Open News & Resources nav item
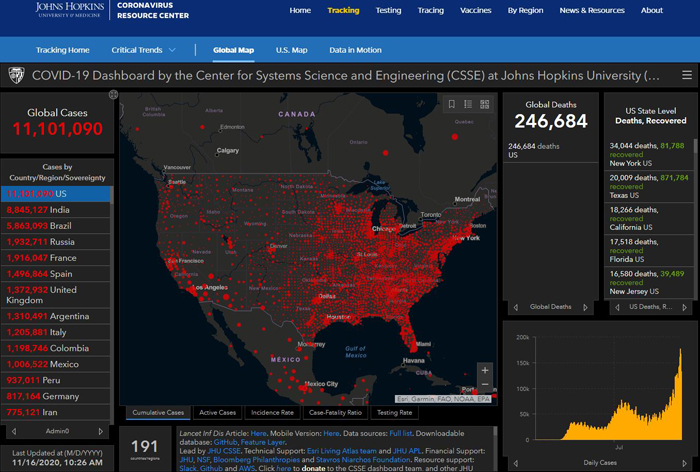Screen dimensions: 700x472 click(x=592, y=10)
